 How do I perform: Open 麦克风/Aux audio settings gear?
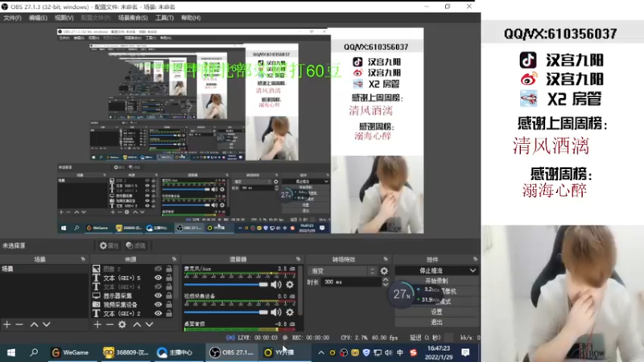pos(290,285)
